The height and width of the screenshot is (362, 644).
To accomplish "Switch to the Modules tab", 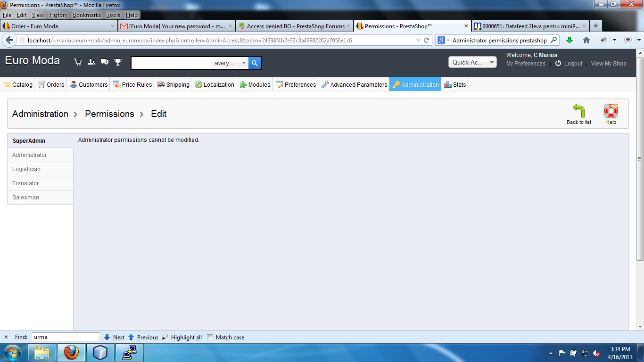I will 255,84.
